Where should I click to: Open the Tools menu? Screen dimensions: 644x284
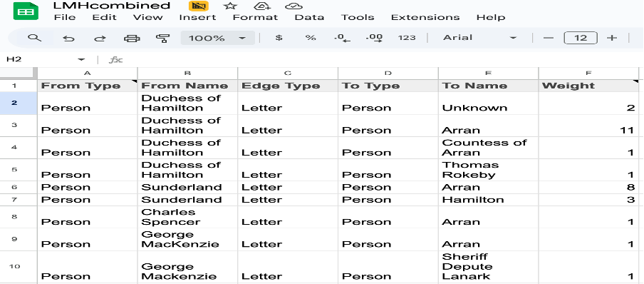click(x=358, y=18)
